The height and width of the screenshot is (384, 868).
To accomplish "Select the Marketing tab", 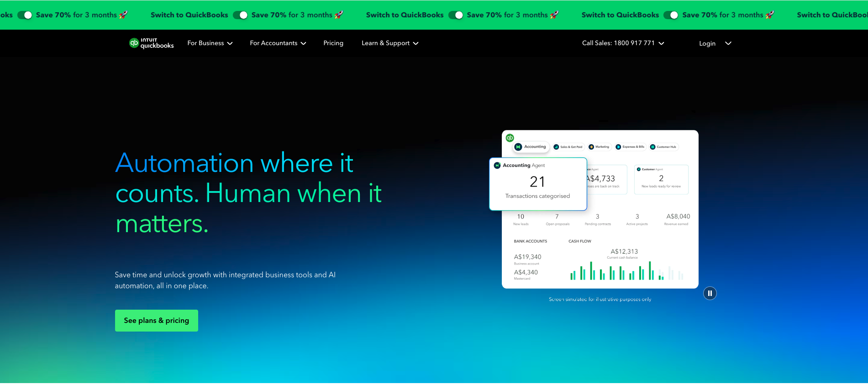I will [x=599, y=147].
